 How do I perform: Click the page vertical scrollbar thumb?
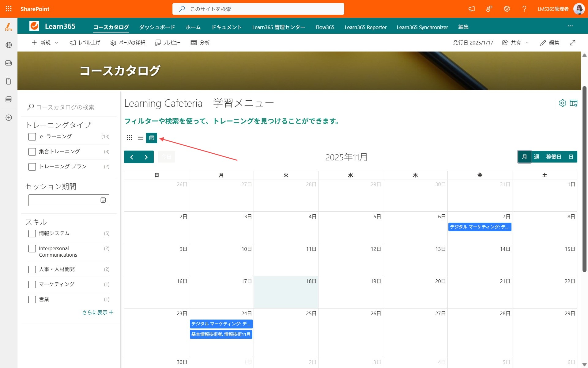[x=584, y=179]
